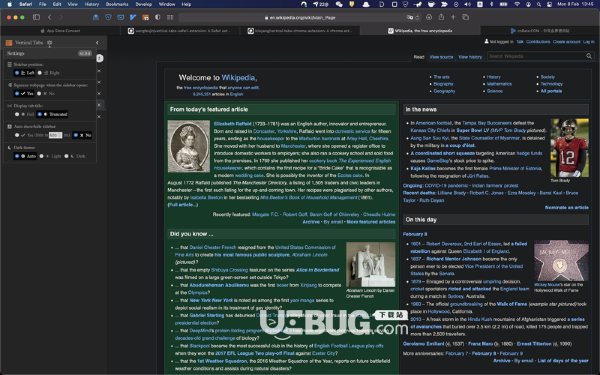Click the gray columns extension icon
Screen dimensions: 600x375
(x=170, y=17)
